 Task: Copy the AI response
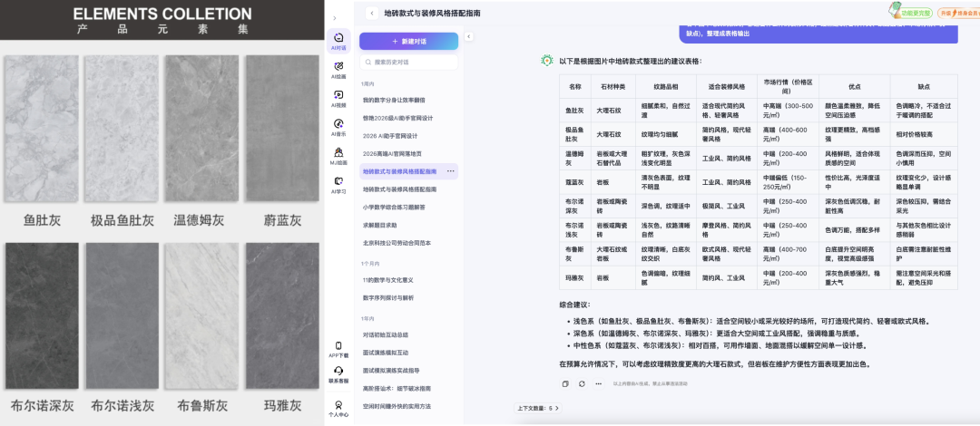click(x=565, y=383)
